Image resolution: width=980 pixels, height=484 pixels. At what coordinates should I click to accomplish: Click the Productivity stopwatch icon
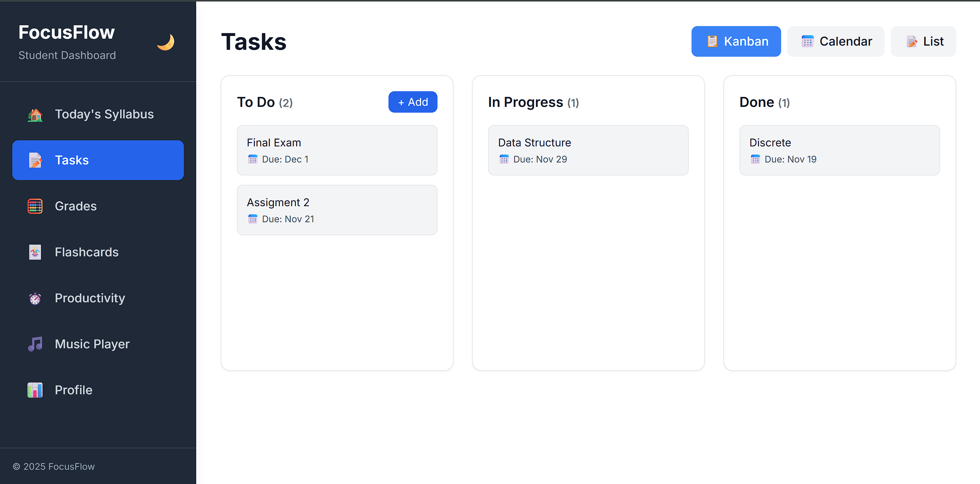[x=35, y=298]
